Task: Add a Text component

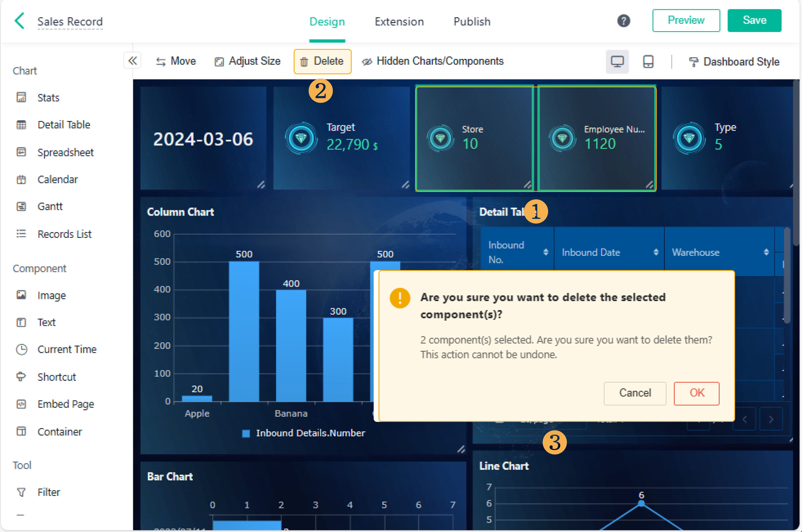Action: pyautogui.click(x=36, y=322)
